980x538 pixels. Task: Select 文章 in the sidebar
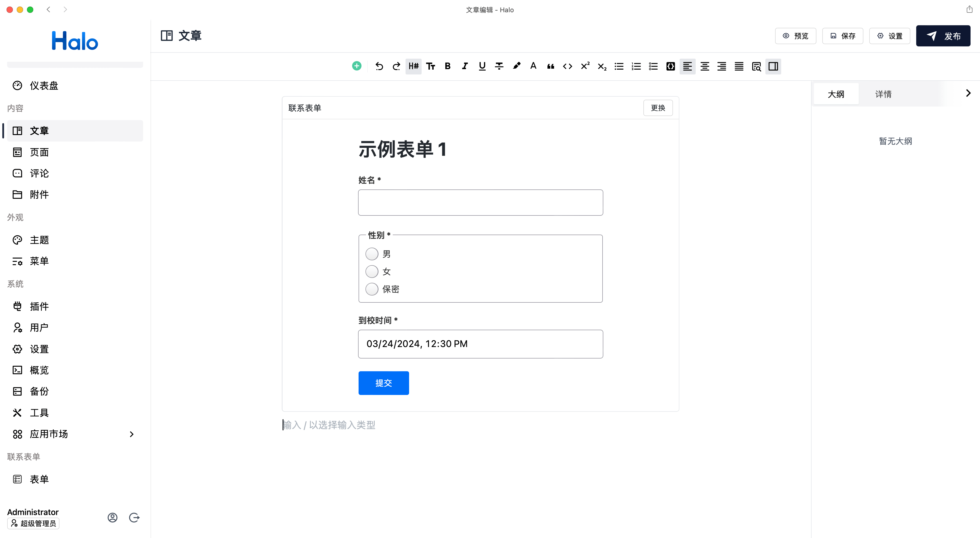pyautogui.click(x=75, y=131)
